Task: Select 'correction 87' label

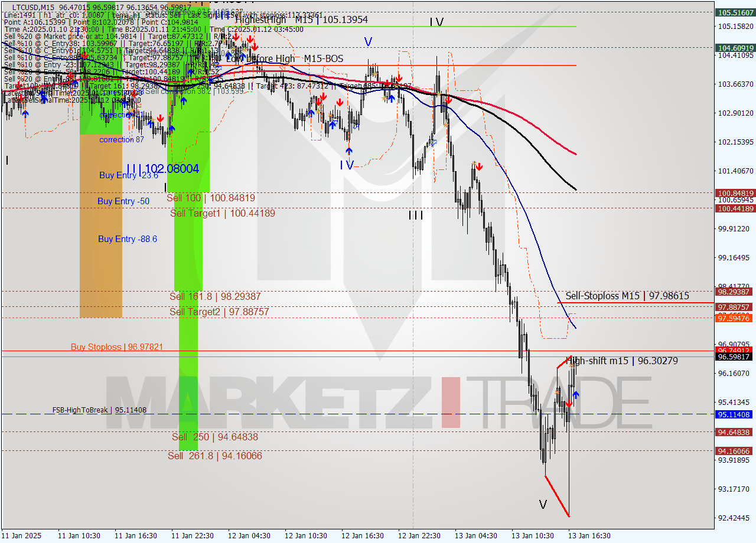Action: point(122,140)
